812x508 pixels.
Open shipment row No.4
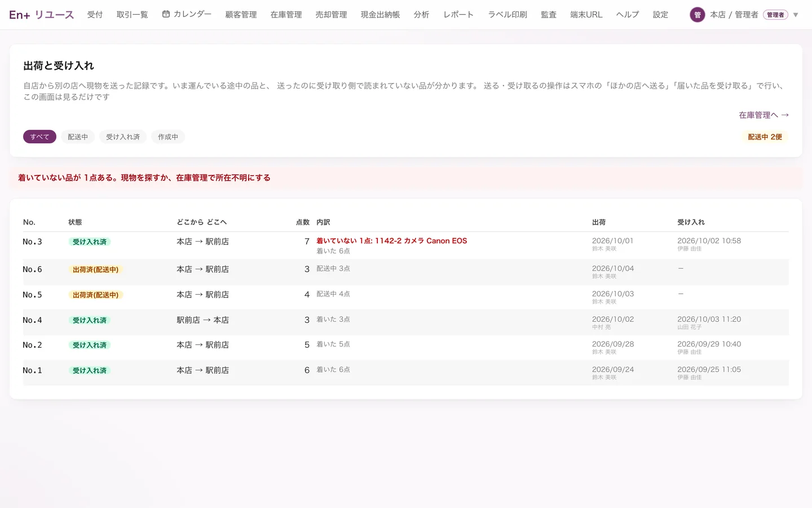[406, 322]
